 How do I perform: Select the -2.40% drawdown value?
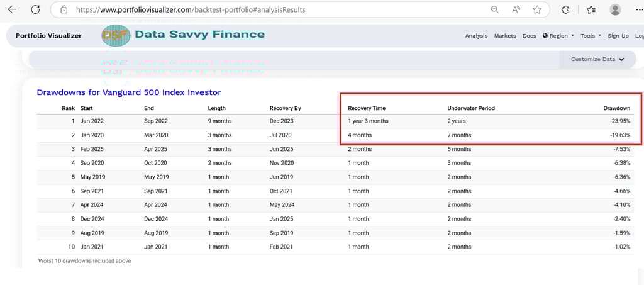(621, 219)
